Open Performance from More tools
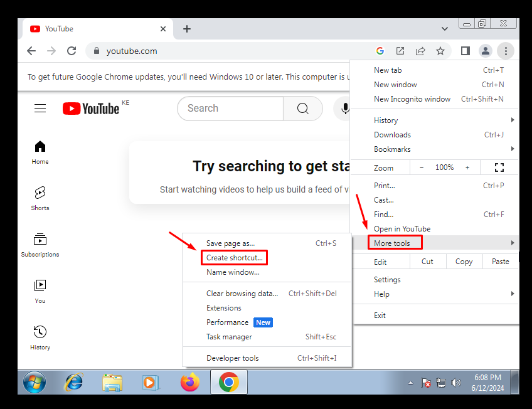 (x=267, y=322)
